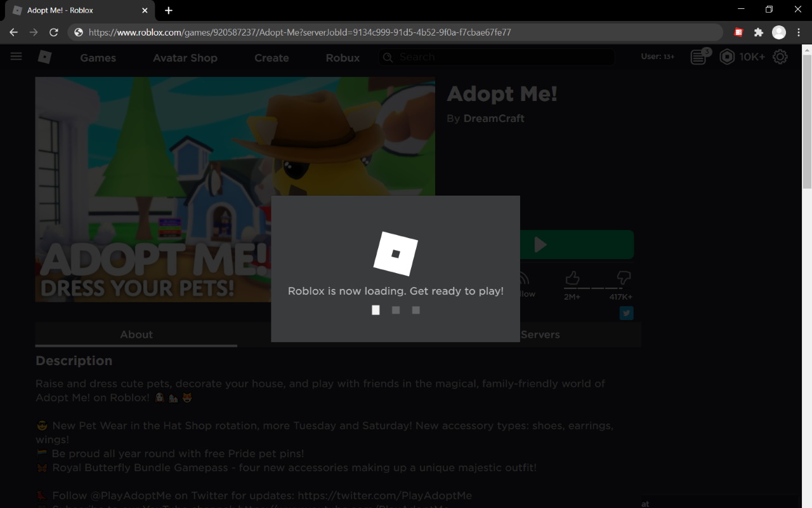Like the game with the thumbs up

[x=572, y=277]
